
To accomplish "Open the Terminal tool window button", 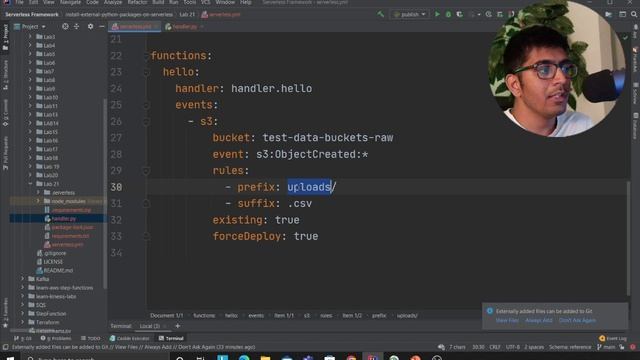I will pyautogui.click(x=171, y=338).
